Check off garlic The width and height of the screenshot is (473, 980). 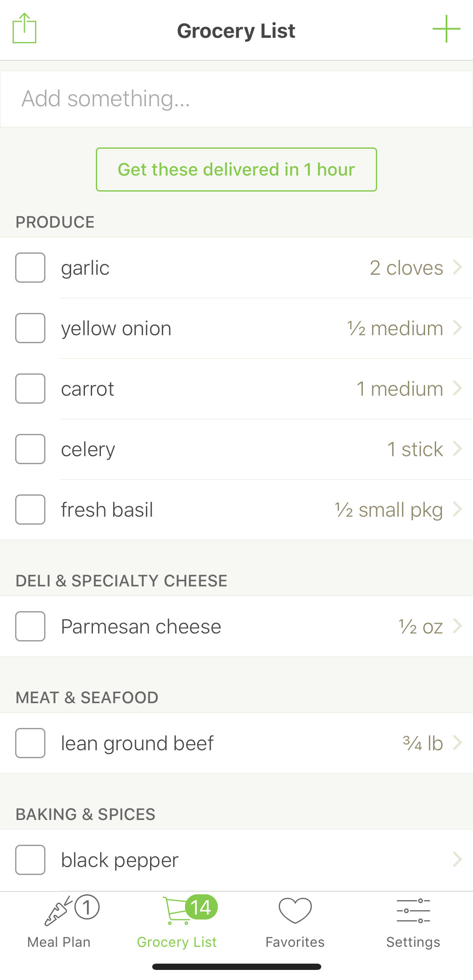coord(30,268)
